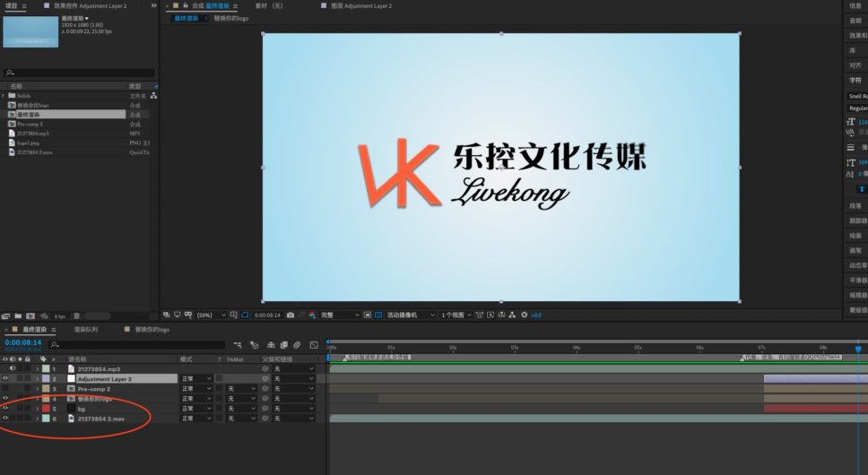This screenshot has height=475, width=868.
Task: Click the 0:00:08:14 timecode in viewer bar
Action: point(267,315)
